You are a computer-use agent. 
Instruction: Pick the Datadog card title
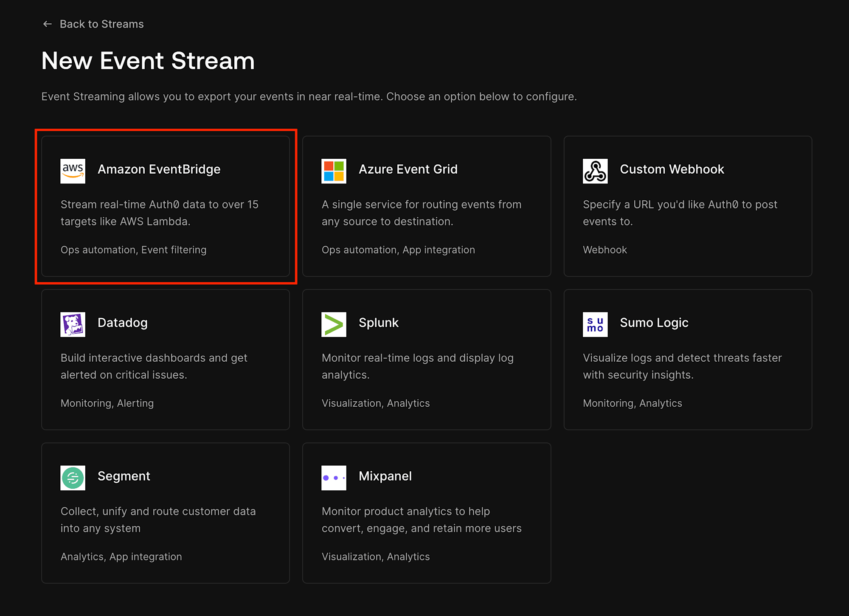click(x=123, y=323)
